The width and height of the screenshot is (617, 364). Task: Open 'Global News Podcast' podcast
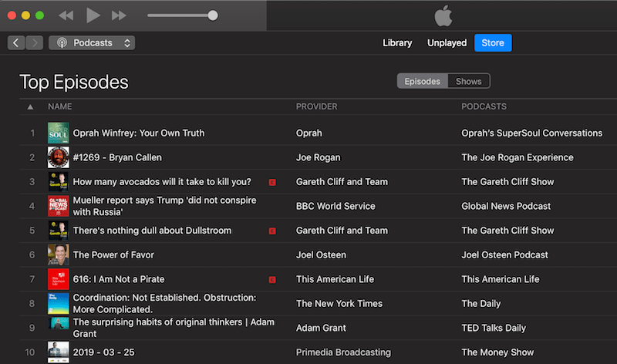pyautogui.click(x=506, y=206)
